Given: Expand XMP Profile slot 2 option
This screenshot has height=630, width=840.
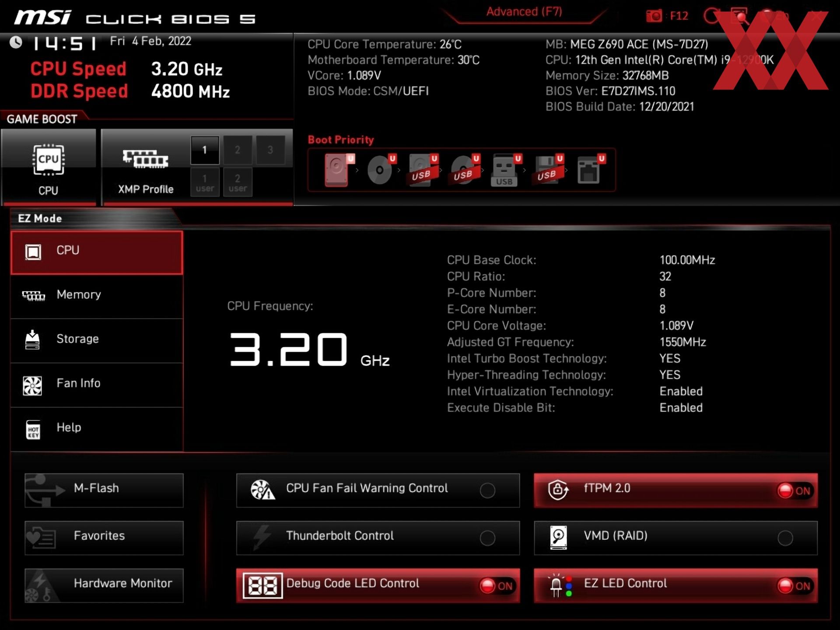Looking at the screenshot, I should [x=236, y=150].
